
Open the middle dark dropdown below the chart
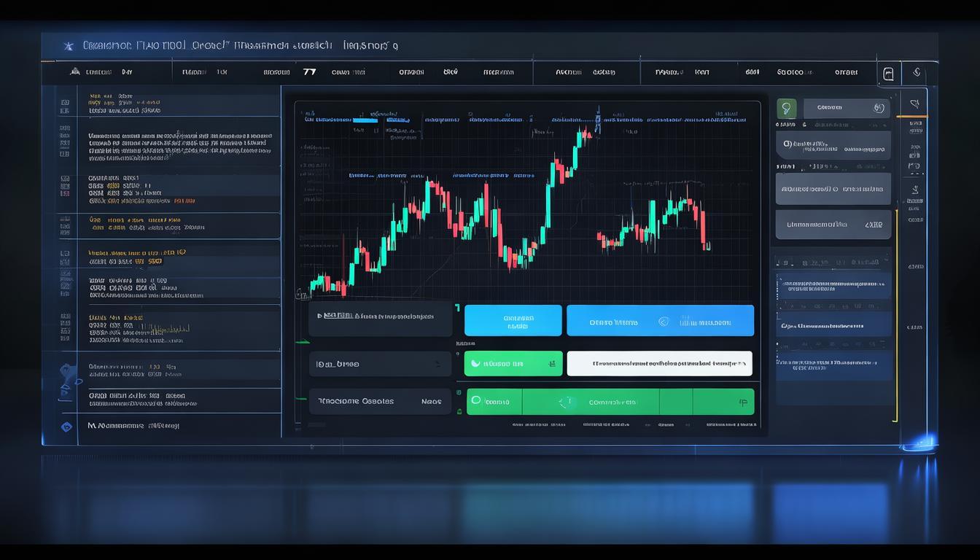click(x=380, y=363)
